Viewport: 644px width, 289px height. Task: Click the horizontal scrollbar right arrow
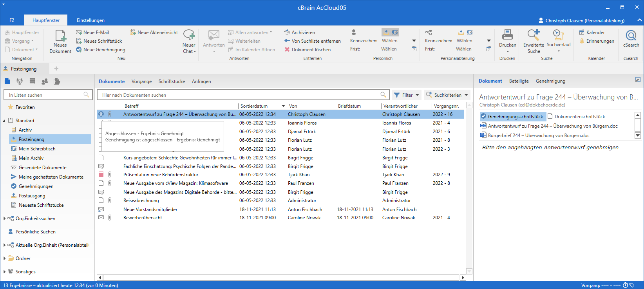pyautogui.click(x=463, y=278)
